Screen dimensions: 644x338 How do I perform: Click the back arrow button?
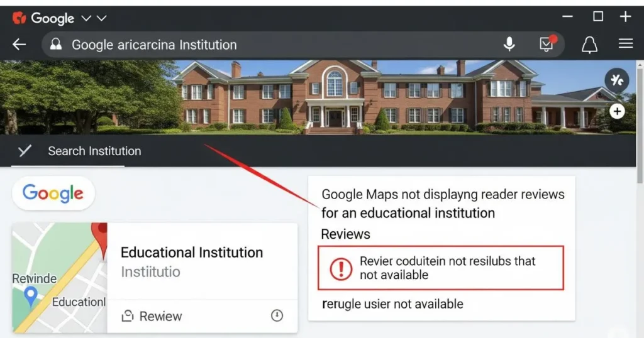pyautogui.click(x=19, y=44)
